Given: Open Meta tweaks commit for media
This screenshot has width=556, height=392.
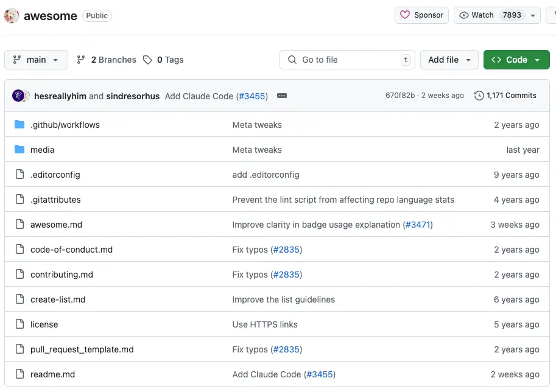Looking at the screenshot, I should 257,150.
